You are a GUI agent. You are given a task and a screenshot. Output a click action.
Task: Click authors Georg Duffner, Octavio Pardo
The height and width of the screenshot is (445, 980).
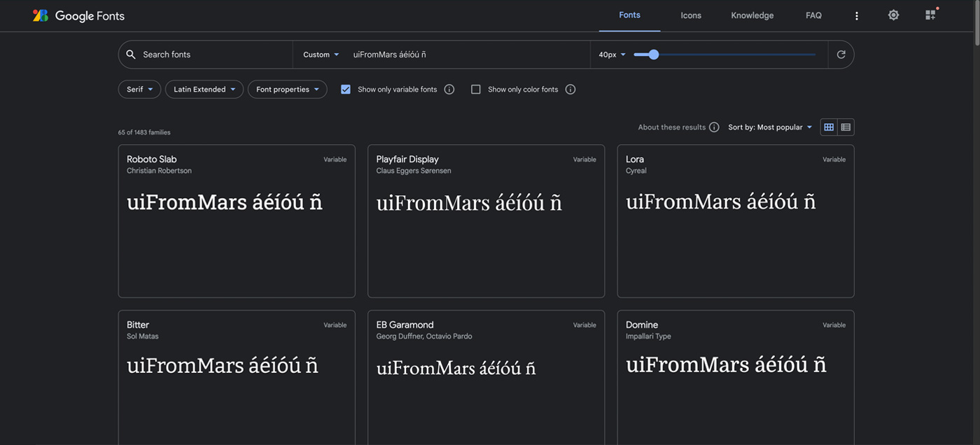click(424, 337)
